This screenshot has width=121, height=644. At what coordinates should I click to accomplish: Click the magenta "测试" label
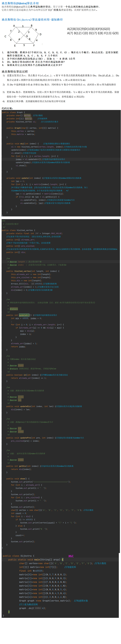point(71,556)
